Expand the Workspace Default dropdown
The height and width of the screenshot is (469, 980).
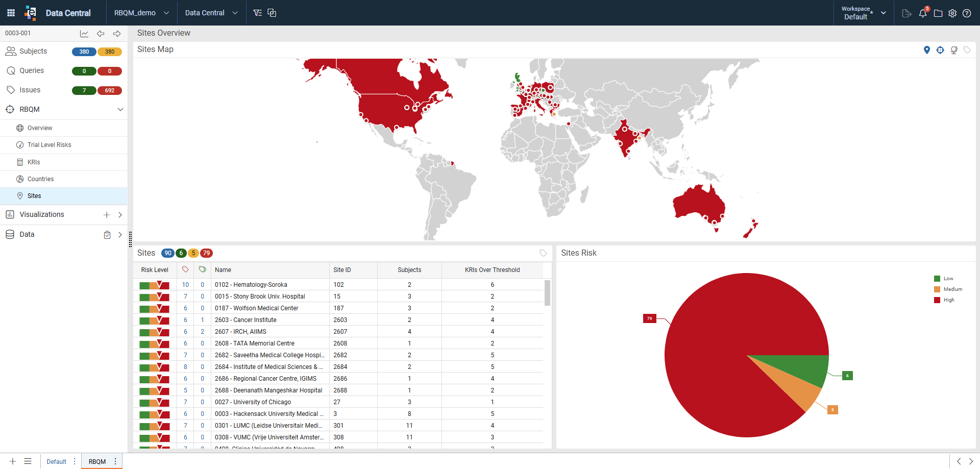[x=864, y=13]
